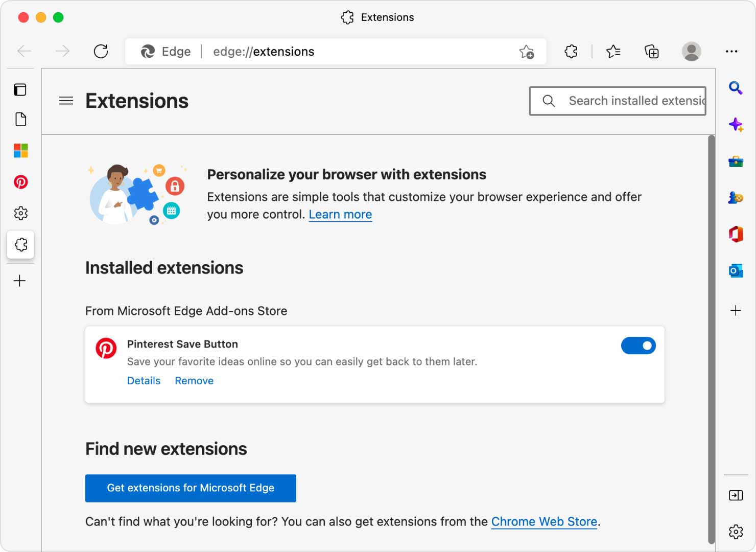756x552 pixels.
Task: Switch to the Pinterest tab
Action: [x=20, y=182]
